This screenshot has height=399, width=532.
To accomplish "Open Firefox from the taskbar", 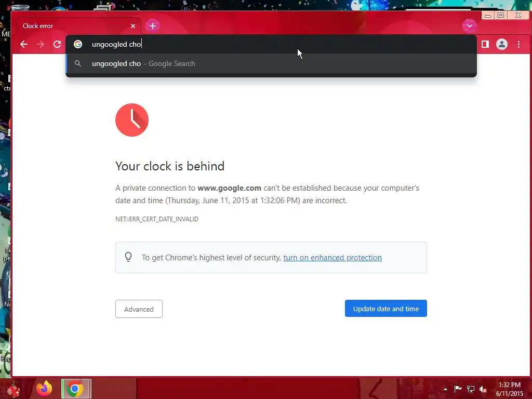I will tap(44, 389).
